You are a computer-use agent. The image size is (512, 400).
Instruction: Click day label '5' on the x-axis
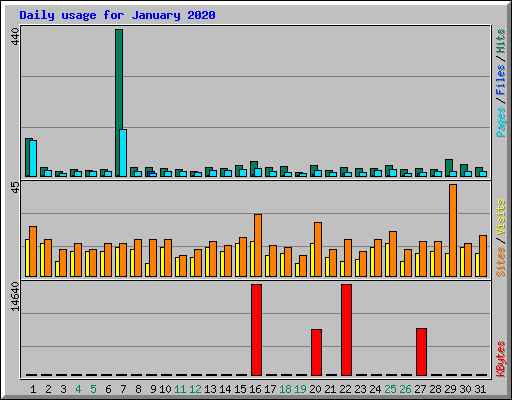pos(93,389)
